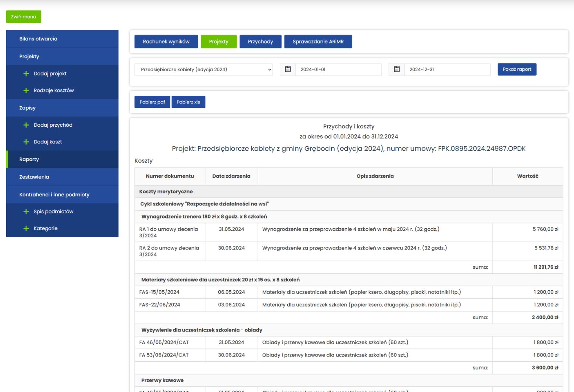Switch to Rachunek wyników tab
The image size is (574, 392).
point(166,42)
